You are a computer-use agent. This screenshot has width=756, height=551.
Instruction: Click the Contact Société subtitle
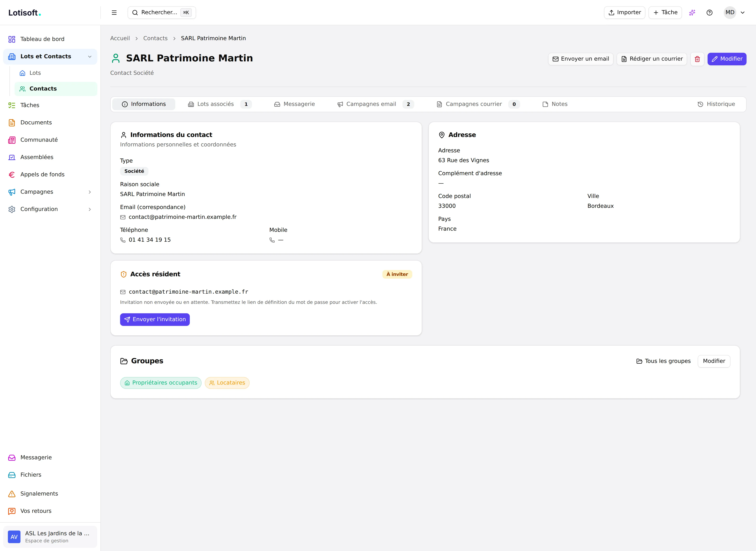pyautogui.click(x=132, y=73)
